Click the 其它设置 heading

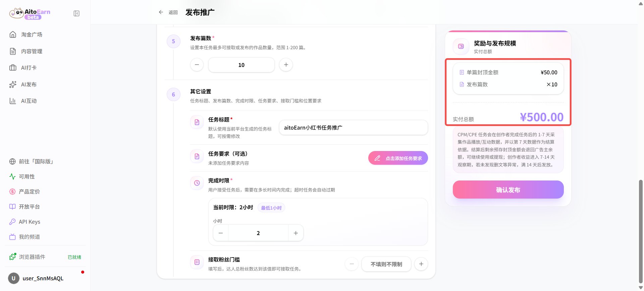point(201,91)
